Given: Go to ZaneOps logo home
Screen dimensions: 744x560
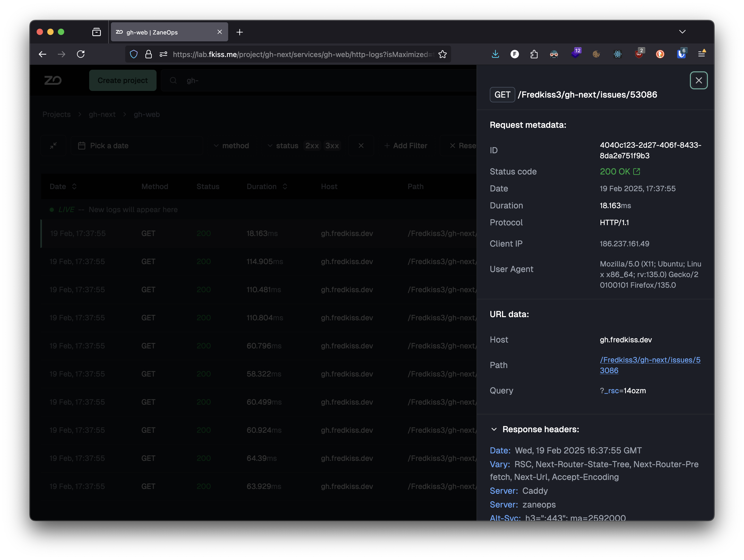Looking at the screenshot, I should coord(53,80).
